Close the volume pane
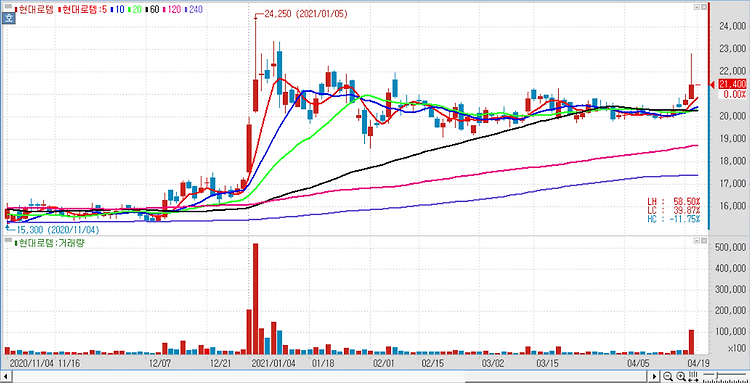The height and width of the screenshot is (383, 750). (703, 241)
